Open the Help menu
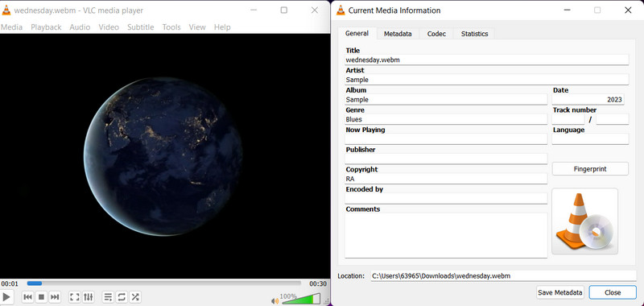 click(x=222, y=27)
